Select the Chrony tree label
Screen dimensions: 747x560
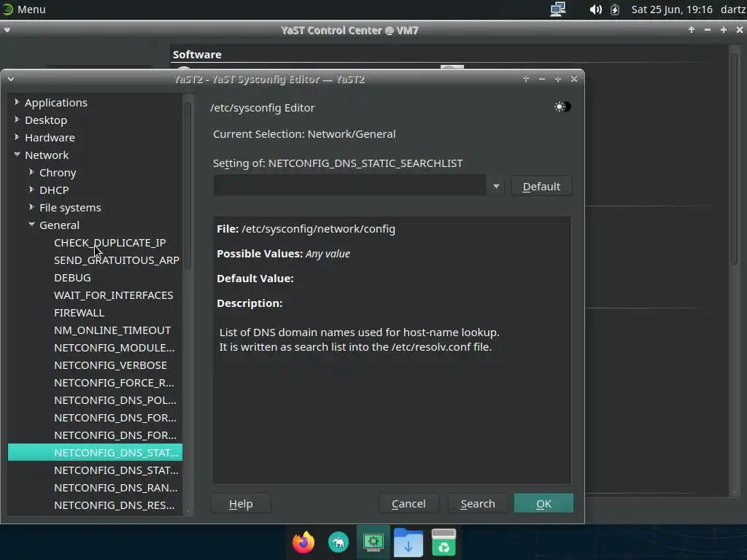(x=58, y=172)
